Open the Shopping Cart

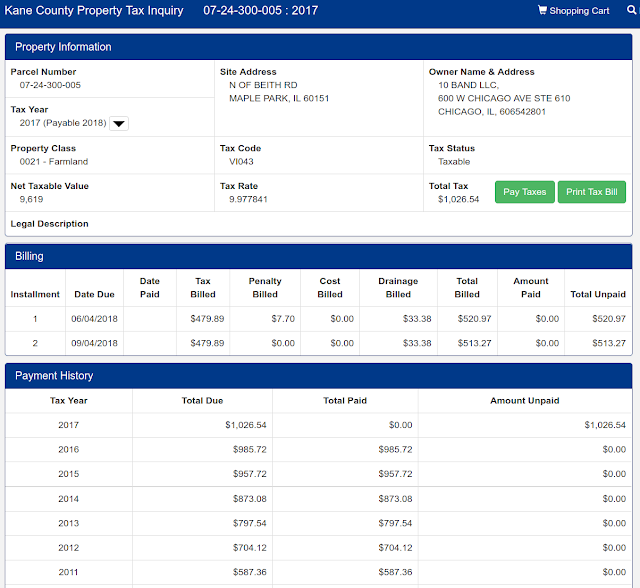[x=573, y=11]
